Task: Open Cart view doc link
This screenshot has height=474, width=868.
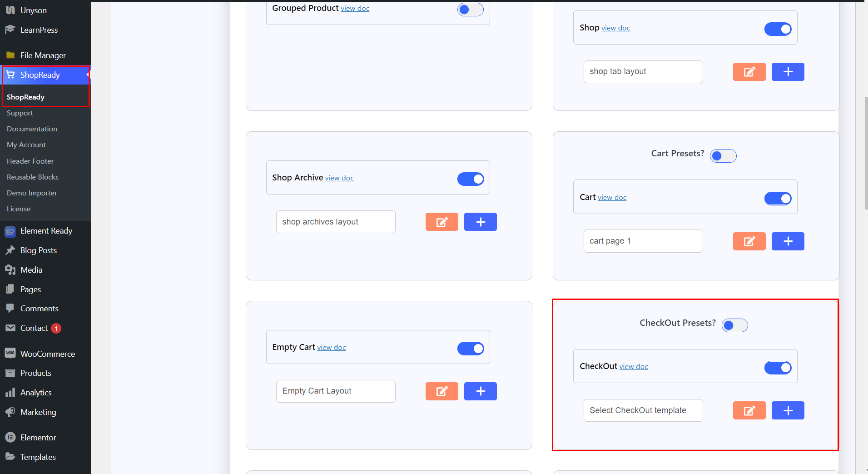Action: pyautogui.click(x=612, y=198)
